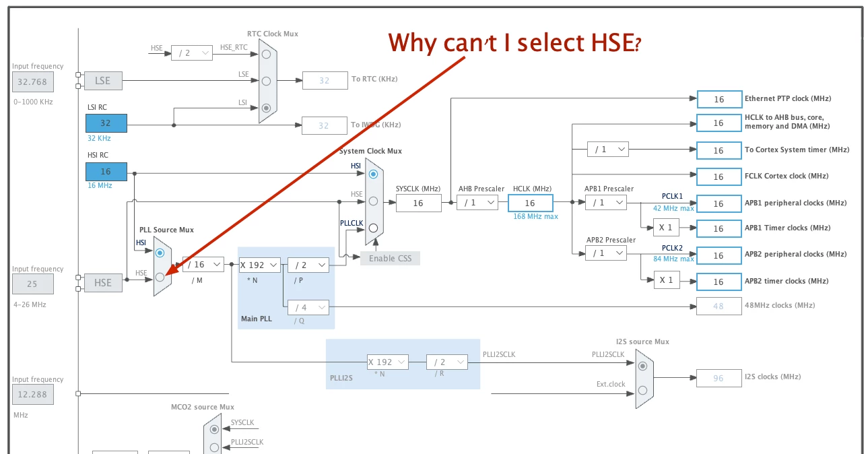
Task: Click the HSI RC block showing 16
Action: click(106, 172)
